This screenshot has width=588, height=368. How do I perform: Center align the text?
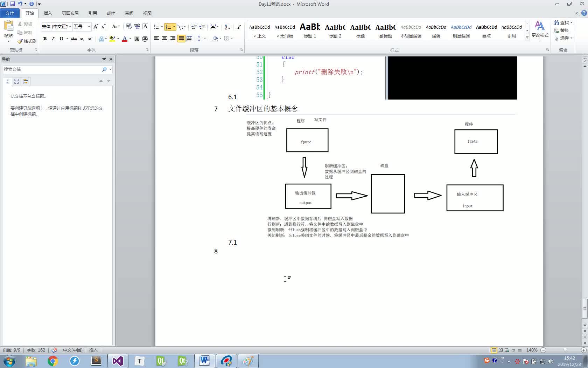tap(164, 39)
